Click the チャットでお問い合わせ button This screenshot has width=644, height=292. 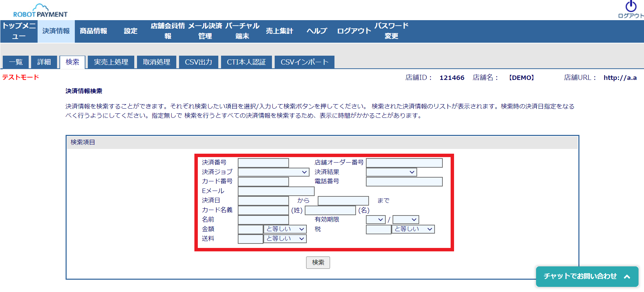click(x=580, y=276)
